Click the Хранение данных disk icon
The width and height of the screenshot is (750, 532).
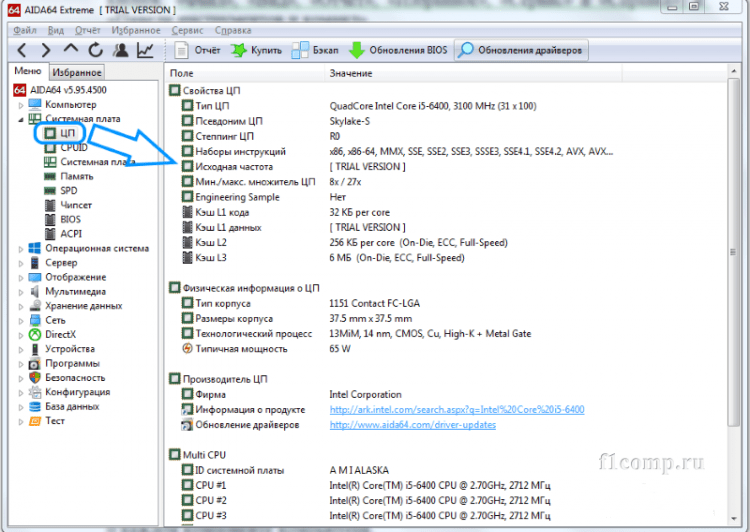[x=34, y=306]
